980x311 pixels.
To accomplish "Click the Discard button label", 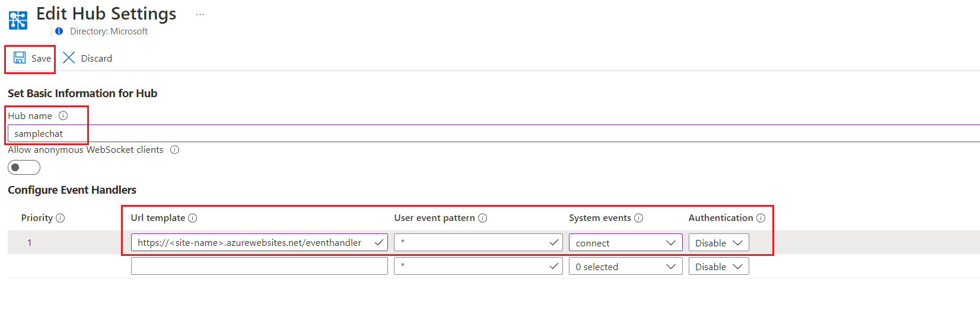I will pos(96,58).
